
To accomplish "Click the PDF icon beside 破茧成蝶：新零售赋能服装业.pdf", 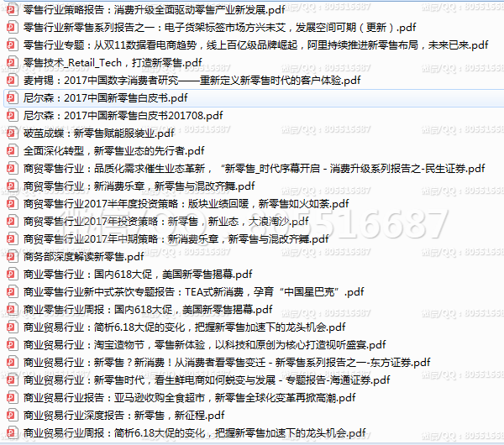I will pos(12,133).
